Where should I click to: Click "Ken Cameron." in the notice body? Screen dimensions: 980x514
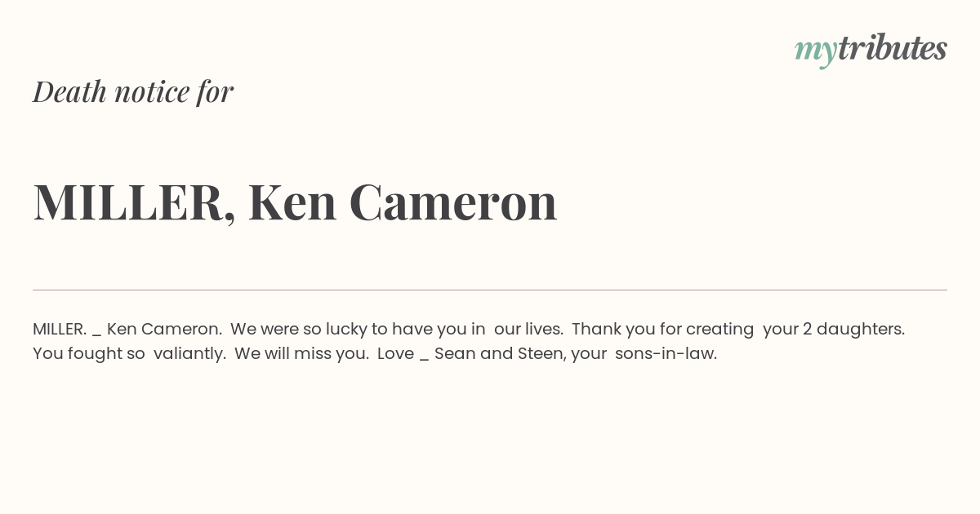(x=164, y=329)
